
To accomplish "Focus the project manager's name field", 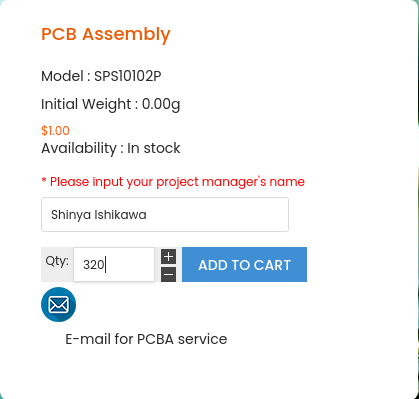I will pyautogui.click(x=165, y=215).
